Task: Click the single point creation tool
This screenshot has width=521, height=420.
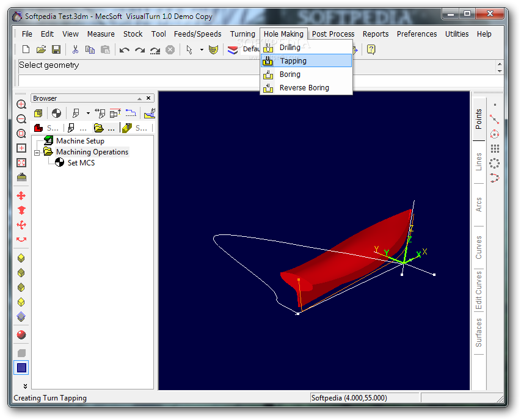Action: click(x=495, y=105)
